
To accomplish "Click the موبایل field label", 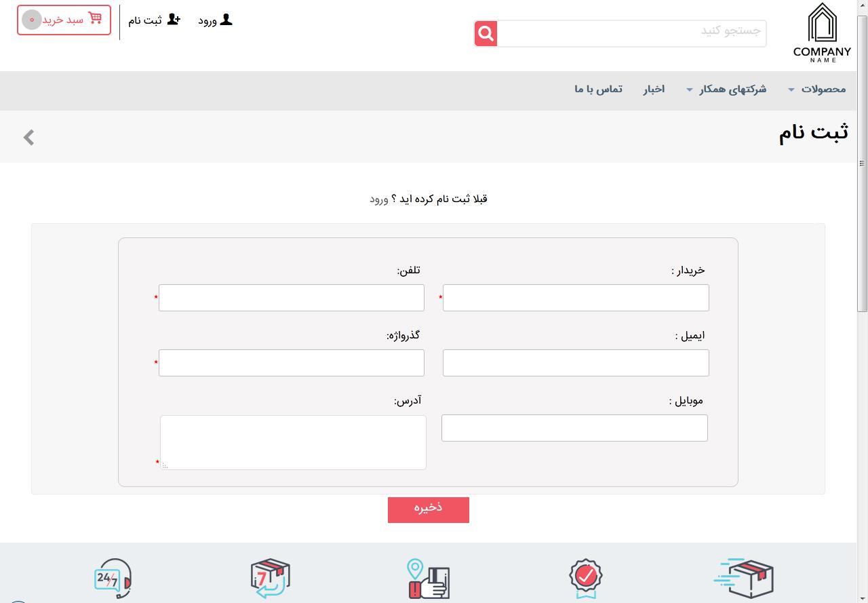I will (686, 400).
